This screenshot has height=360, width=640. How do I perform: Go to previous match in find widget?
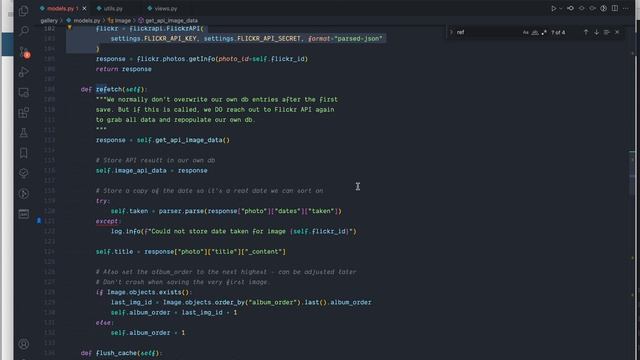tap(586, 32)
